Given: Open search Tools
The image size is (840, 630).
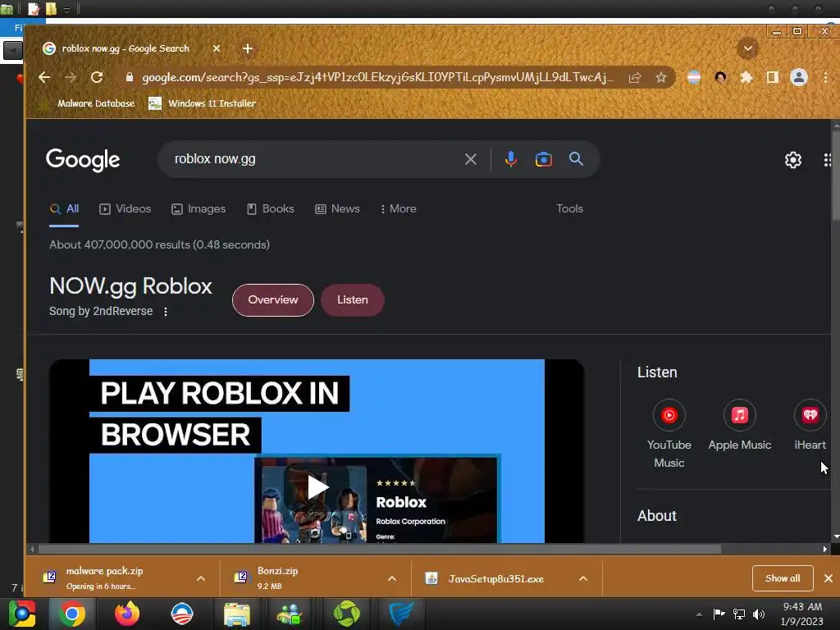Looking at the screenshot, I should click(569, 209).
